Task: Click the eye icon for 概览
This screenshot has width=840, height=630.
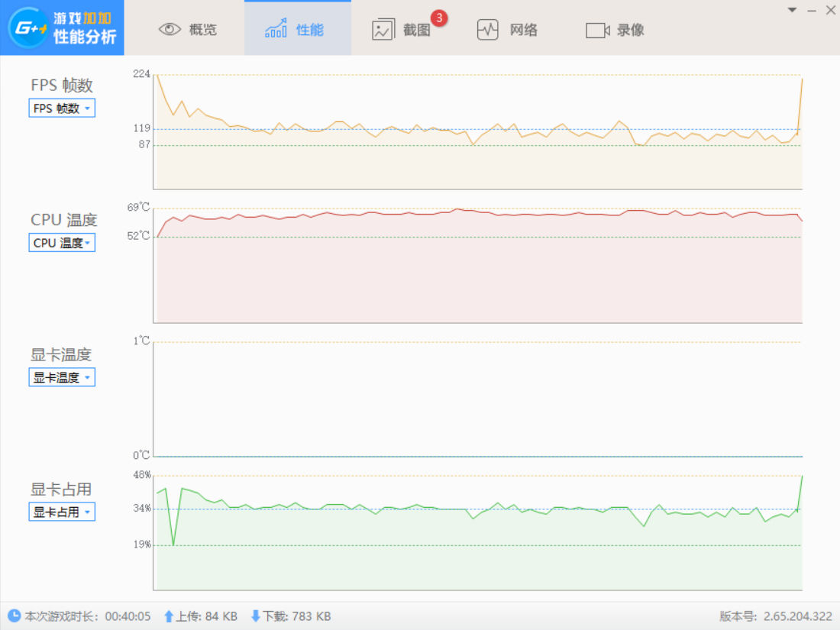Action: 170,30
